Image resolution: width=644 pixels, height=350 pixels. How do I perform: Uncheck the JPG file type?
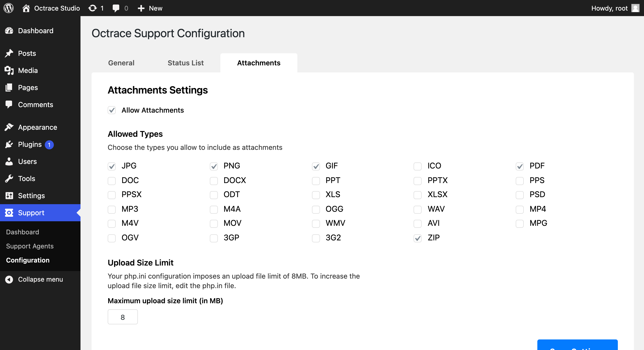click(x=112, y=166)
